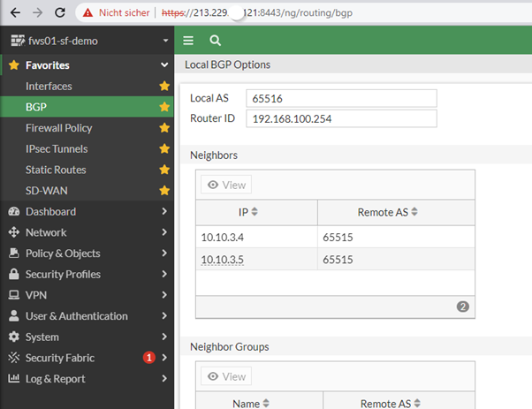This screenshot has height=409, width=532.
Task: Expand User & Authentication chevron
Action: click(164, 315)
